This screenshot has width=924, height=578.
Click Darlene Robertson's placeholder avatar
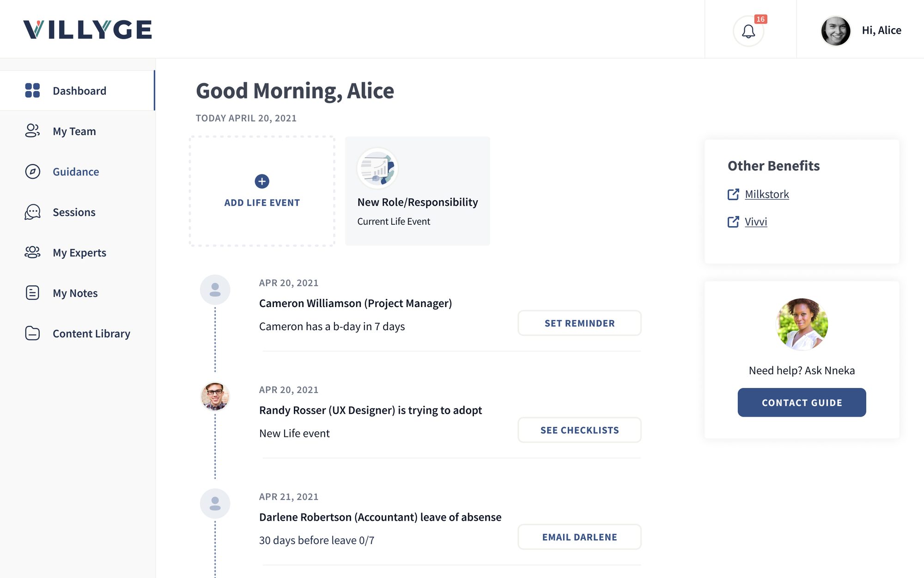tap(215, 504)
